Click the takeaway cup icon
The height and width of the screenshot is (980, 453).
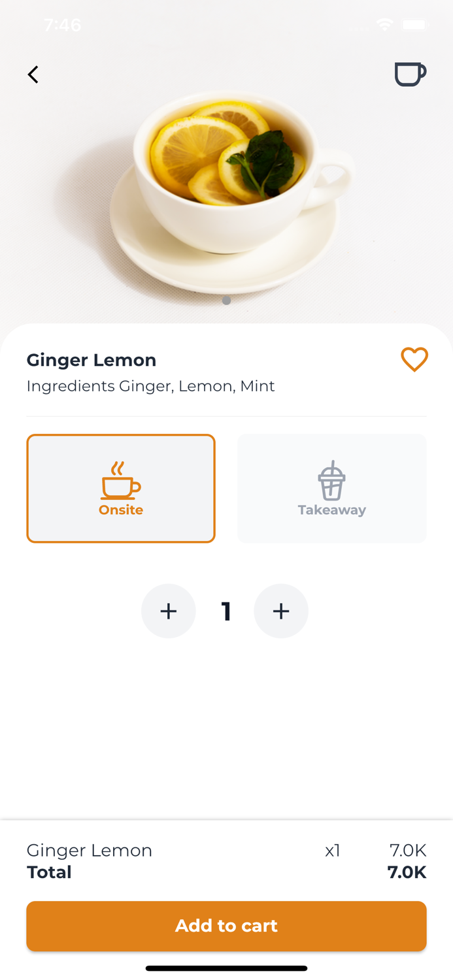point(331,480)
